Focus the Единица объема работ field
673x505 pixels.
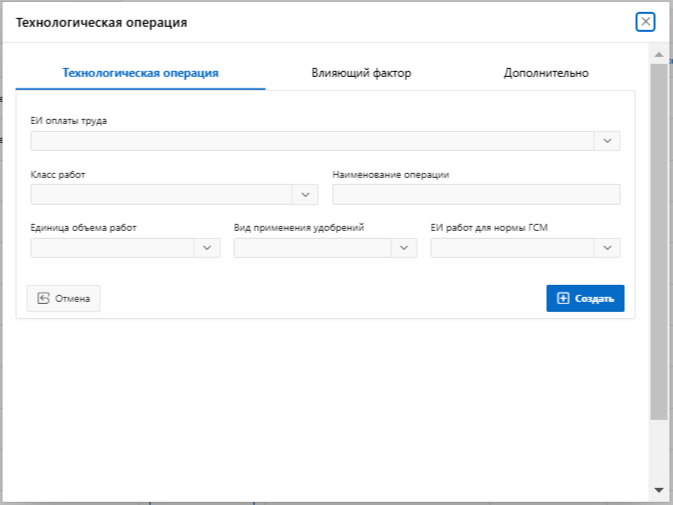click(x=112, y=248)
